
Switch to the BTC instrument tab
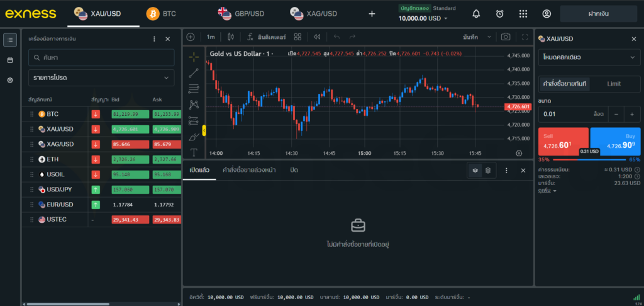coord(162,14)
